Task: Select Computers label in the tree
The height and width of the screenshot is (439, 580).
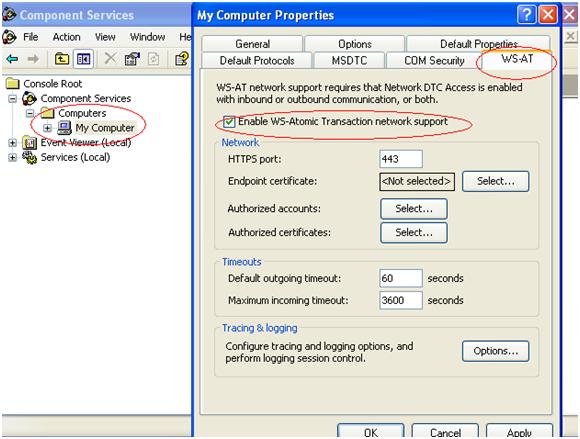Action: (82, 113)
